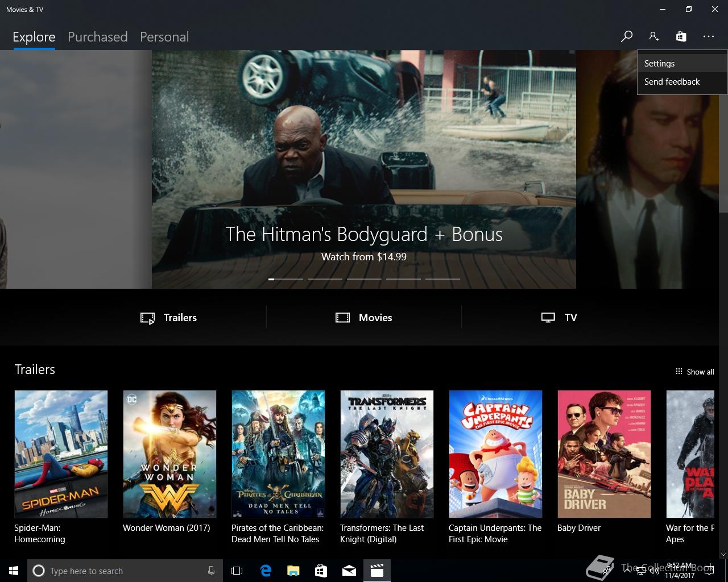Open the Movies category button
The height and width of the screenshot is (582, 728).
point(364,318)
